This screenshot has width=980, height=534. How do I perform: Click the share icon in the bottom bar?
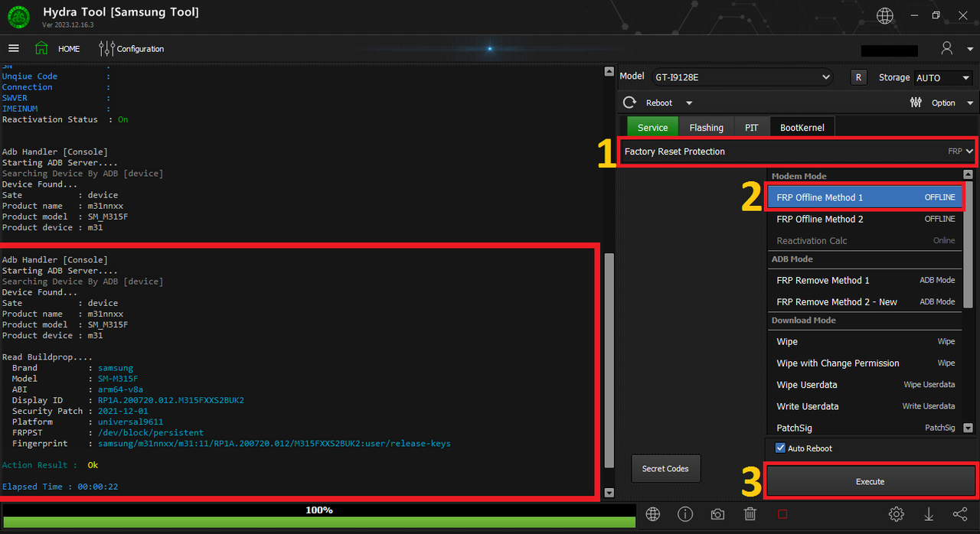(x=960, y=514)
